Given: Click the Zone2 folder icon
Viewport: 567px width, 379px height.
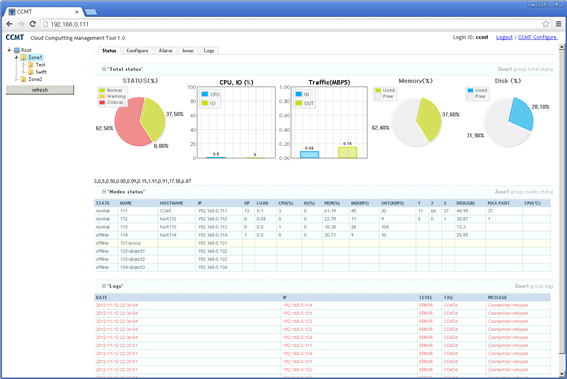Looking at the screenshot, I should click(24, 79).
